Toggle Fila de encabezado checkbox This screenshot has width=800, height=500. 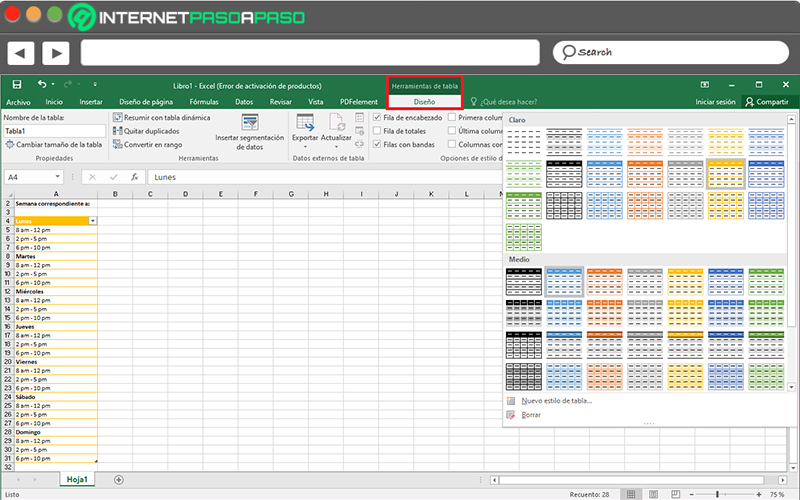(377, 117)
